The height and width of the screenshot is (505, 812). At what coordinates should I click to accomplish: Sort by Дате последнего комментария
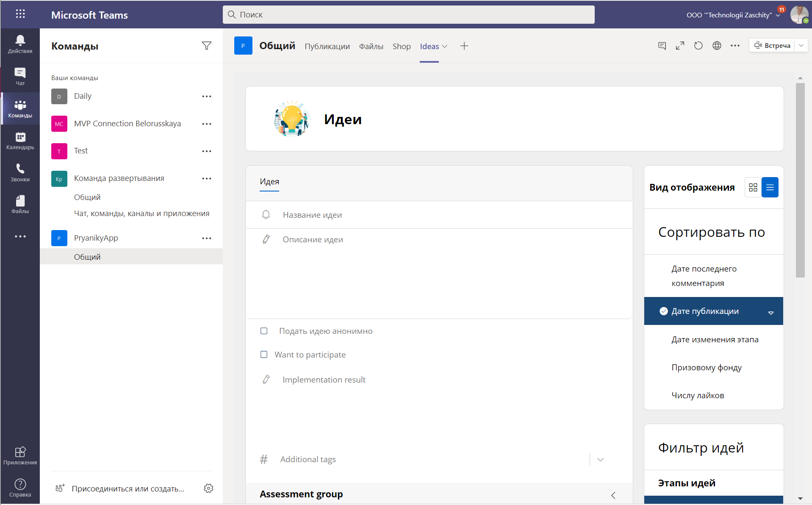[714, 276]
